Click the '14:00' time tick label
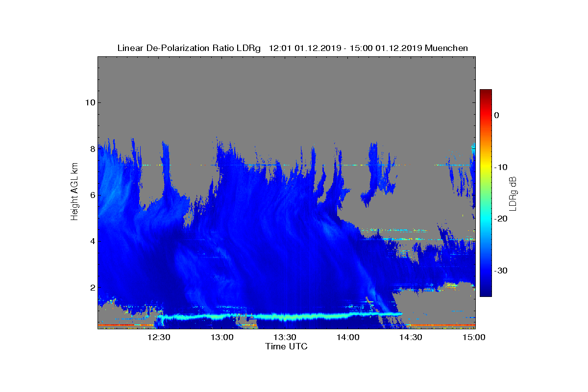The image size is (588, 392). pos(348,337)
